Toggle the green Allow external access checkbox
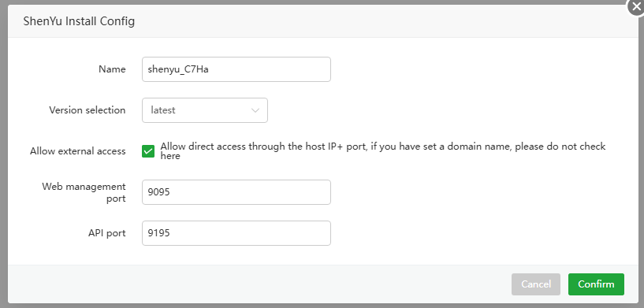The height and width of the screenshot is (308, 644). point(148,151)
